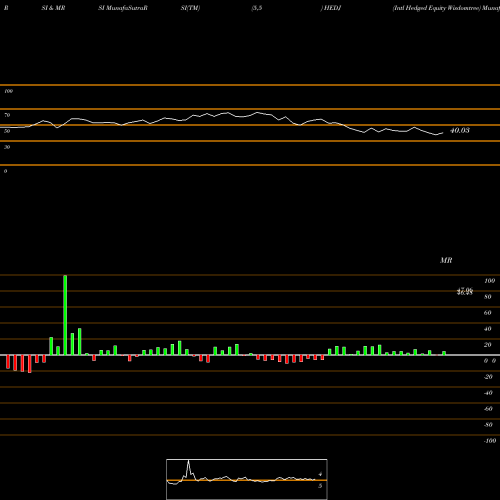This screenshot has width=500, height=500.
Task: Click the 'SI(TM)' header text
Action: coord(190,8)
